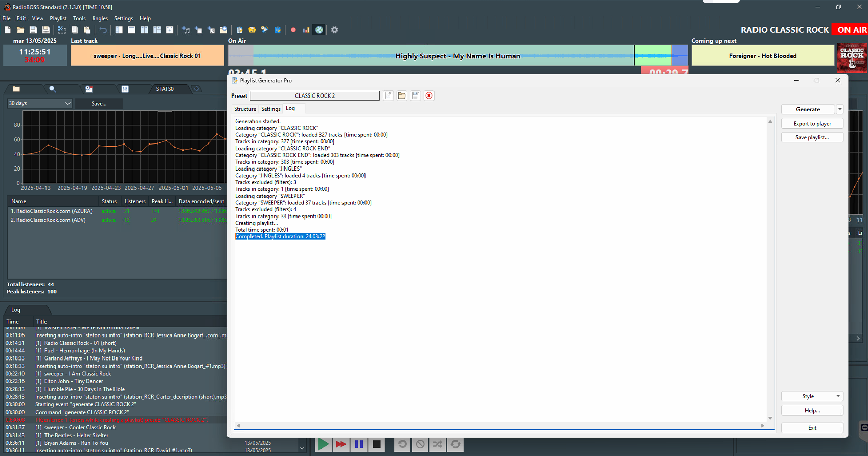Click Save... in statistics panel

(99, 103)
